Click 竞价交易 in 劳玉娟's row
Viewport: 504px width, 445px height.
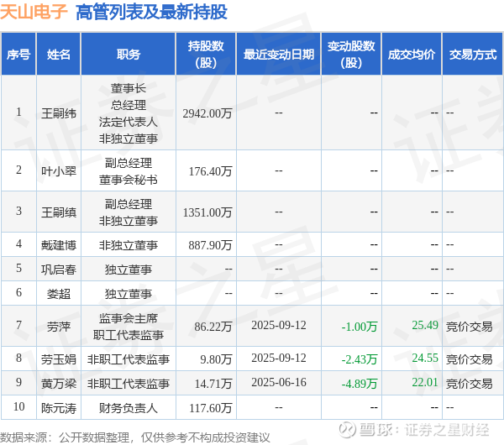[469, 359]
